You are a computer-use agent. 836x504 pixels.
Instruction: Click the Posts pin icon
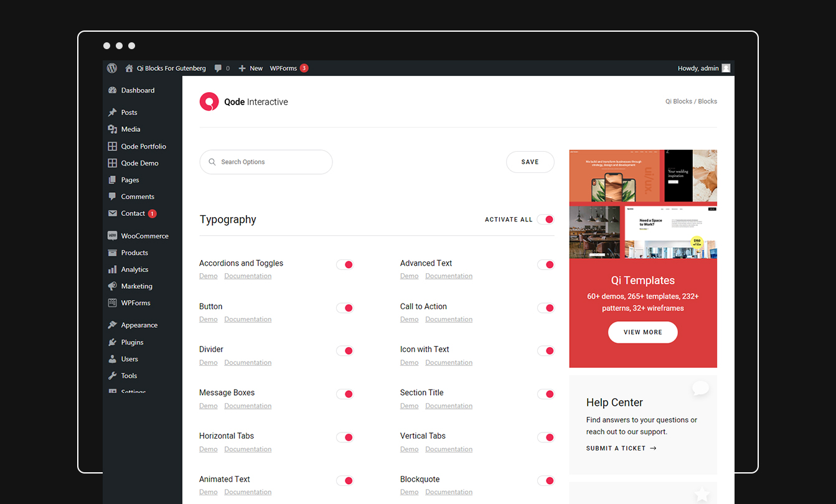point(112,113)
